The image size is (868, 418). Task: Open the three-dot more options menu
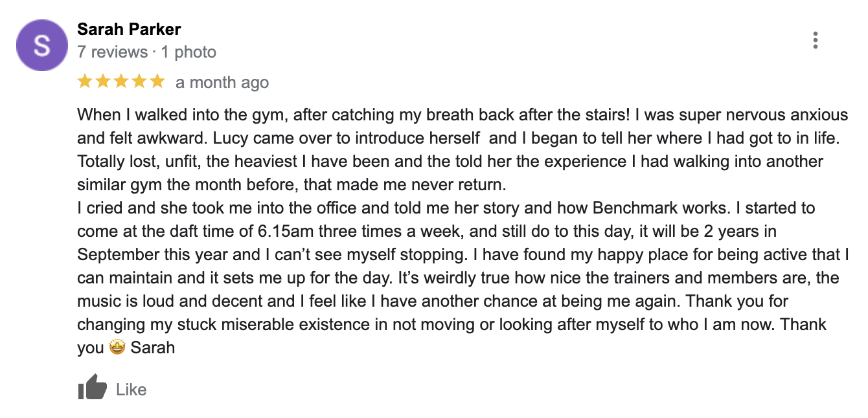[815, 40]
